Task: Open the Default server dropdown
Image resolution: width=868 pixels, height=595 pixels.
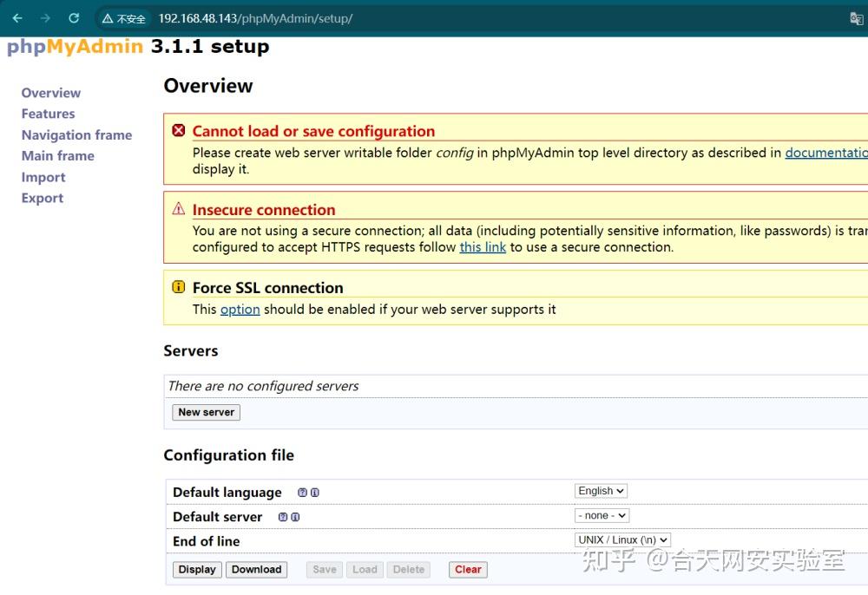Action: coord(601,514)
